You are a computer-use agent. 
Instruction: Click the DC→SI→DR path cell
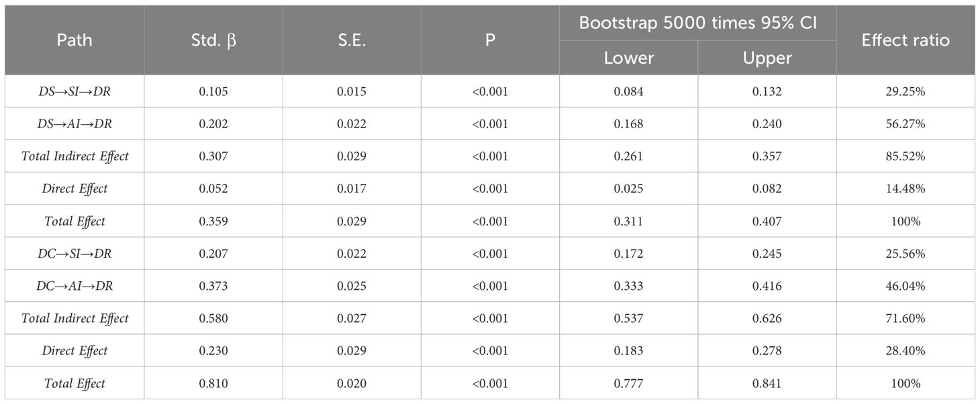coord(74,254)
